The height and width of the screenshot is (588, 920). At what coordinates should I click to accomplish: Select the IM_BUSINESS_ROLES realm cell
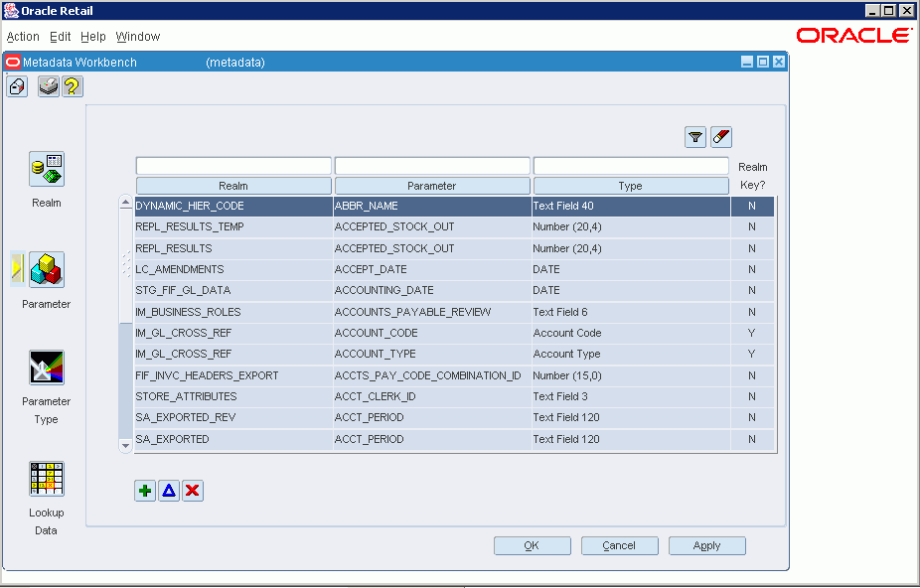(233, 312)
